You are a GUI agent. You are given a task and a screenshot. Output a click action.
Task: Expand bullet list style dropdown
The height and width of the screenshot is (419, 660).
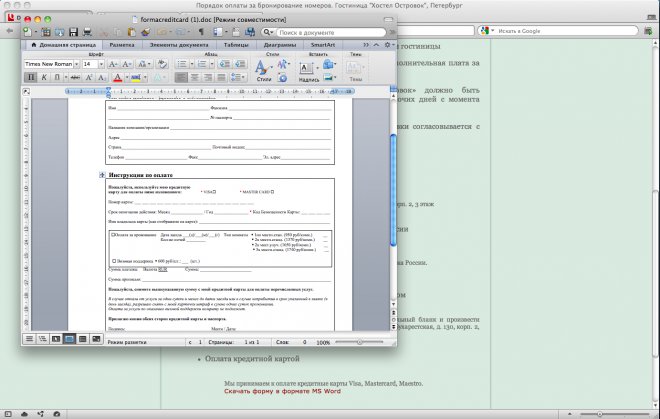pos(192,64)
